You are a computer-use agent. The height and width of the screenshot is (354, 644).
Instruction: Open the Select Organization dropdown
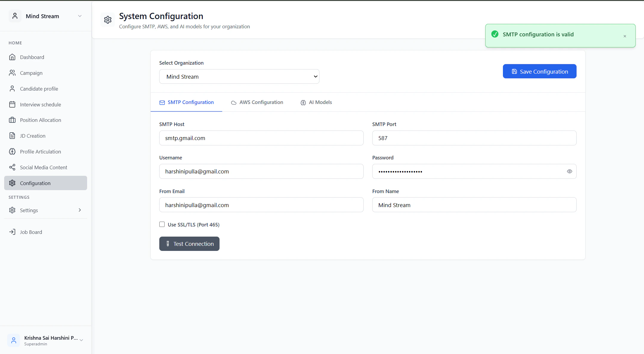[x=239, y=77]
